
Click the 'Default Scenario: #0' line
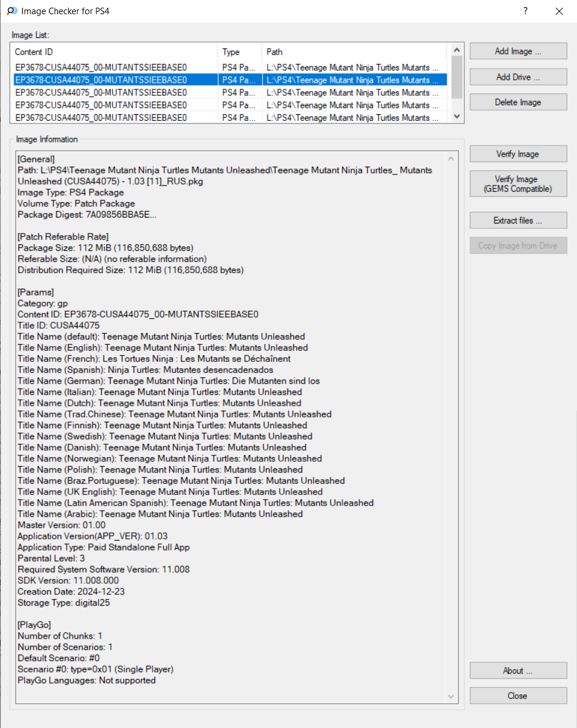(x=59, y=658)
